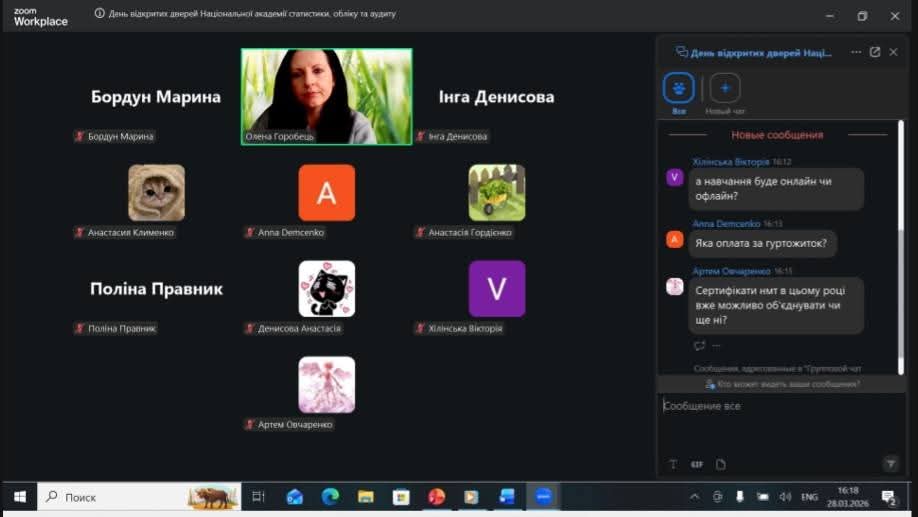Image resolution: width=918 pixels, height=517 pixels.
Task: Open Microsoft Edge from the taskbar
Action: pos(330,496)
